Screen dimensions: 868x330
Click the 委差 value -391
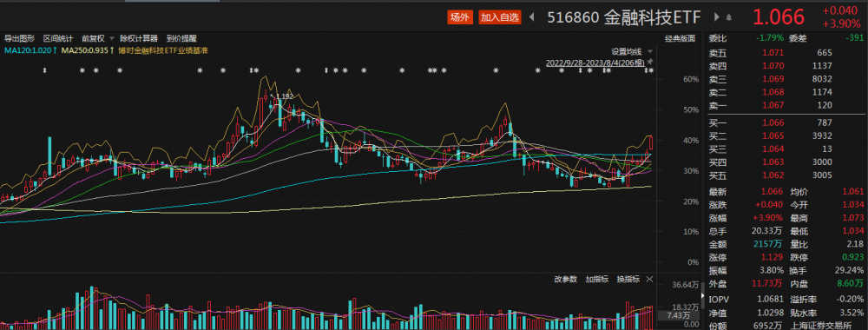coord(855,38)
